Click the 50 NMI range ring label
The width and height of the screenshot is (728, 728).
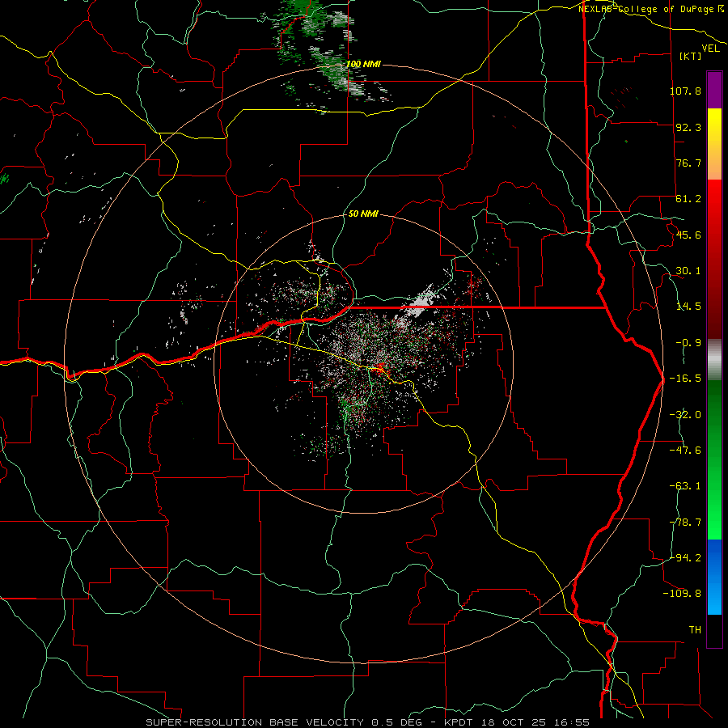point(363,214)
